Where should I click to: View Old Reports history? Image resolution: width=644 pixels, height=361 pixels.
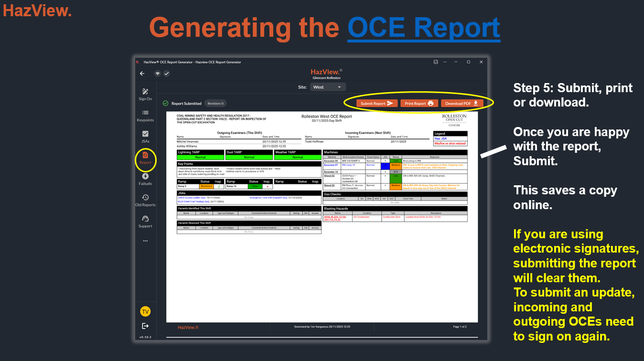coord(145,200)
